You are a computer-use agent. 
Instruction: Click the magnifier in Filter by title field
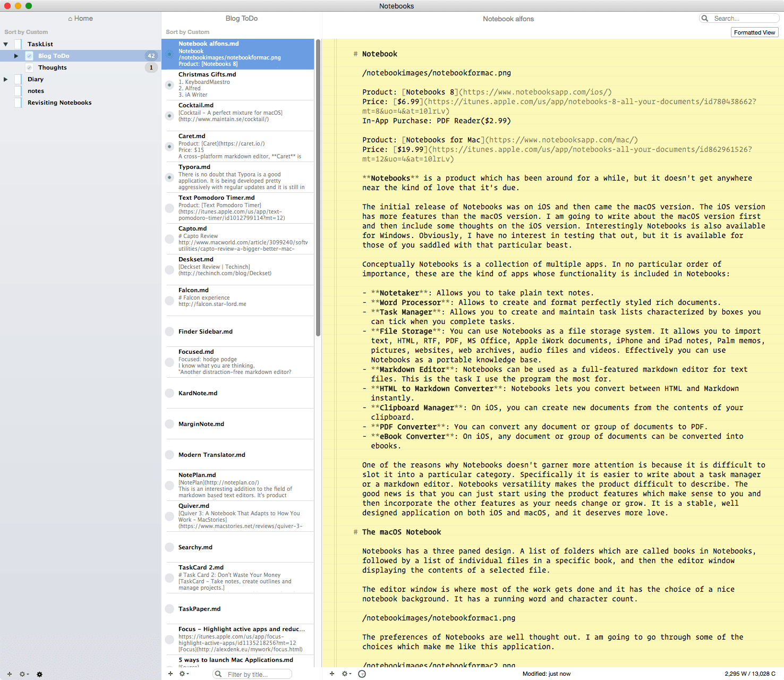point(218,674)
